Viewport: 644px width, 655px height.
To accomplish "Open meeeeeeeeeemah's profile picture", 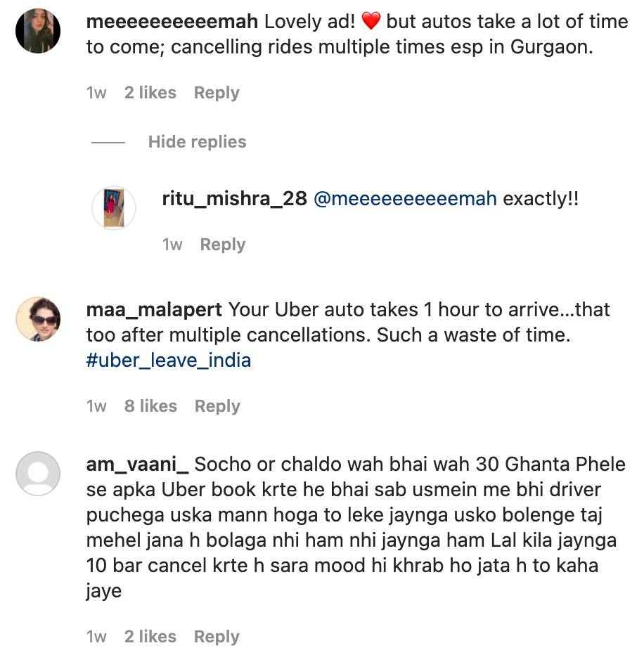I will pos(38,32).
